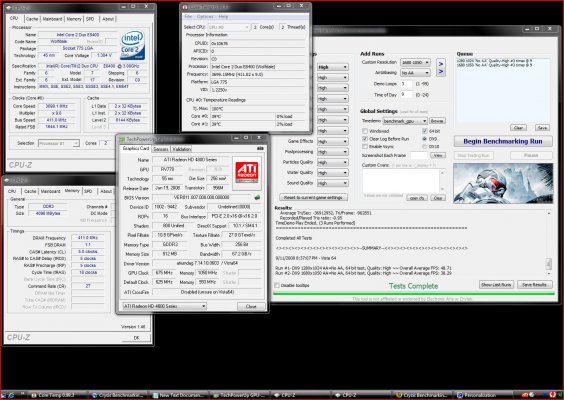Switch to TechPowerUp GPU-Z taskbar item
Viewport: 564px width, 400px height.
(x=240, y=395)
